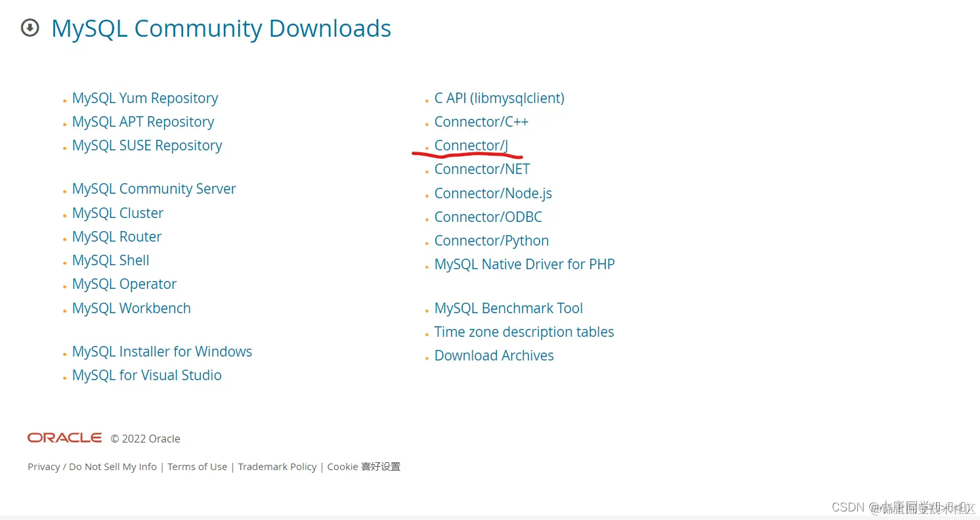The height and width of the screenshot is (520, 980).
Task: Click the Oracle logo in the footer
Action: tap(64, 438)
